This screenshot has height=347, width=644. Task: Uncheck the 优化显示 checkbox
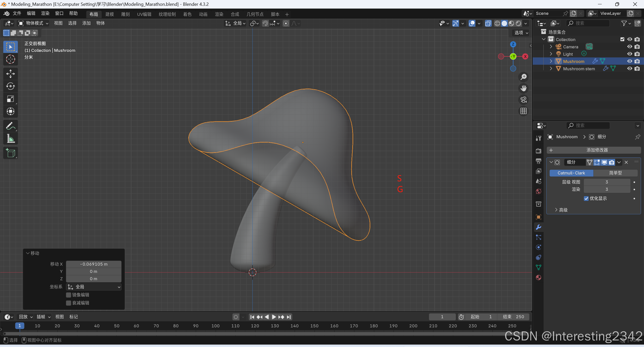[586, 198]
